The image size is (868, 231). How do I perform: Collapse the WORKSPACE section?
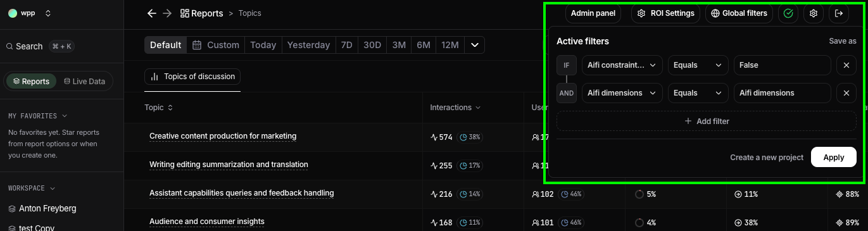point(31,188)
